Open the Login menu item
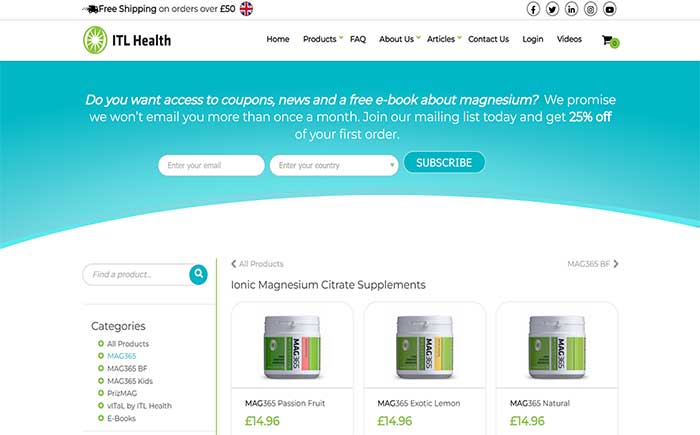Viewport: 700px width, 435px height. pos(533,39)
